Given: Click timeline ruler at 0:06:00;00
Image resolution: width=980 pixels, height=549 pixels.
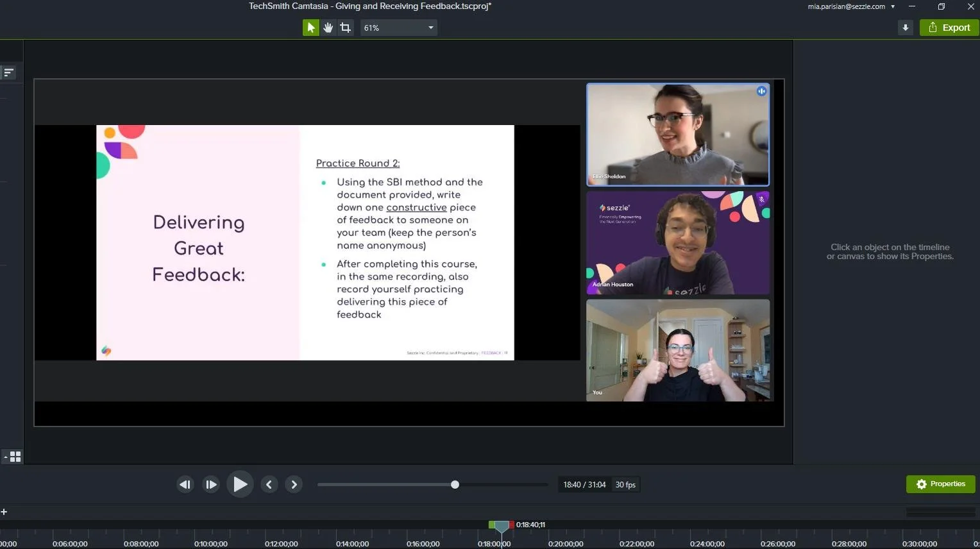Looking at the screenshot, I should click(x=70, y=544).
